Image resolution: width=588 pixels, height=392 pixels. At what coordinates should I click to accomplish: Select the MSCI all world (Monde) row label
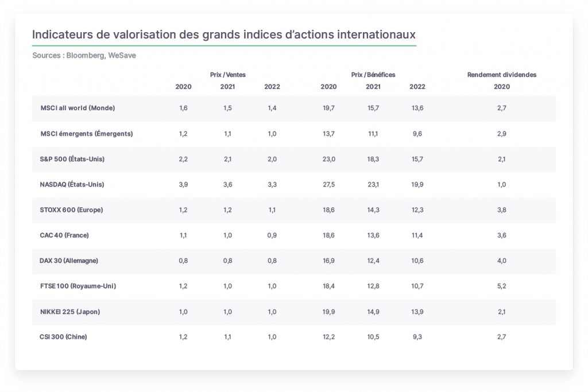(78, 108)
